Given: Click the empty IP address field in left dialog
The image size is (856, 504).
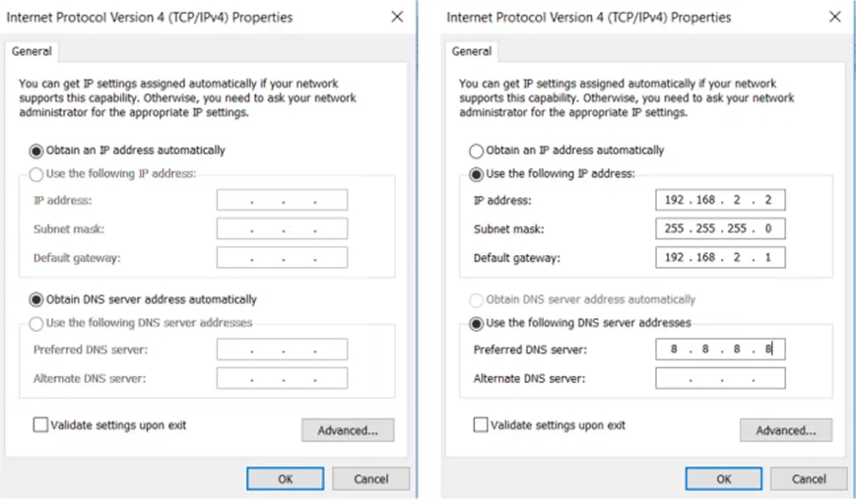Looking at the screenshot, I should 283,200.
